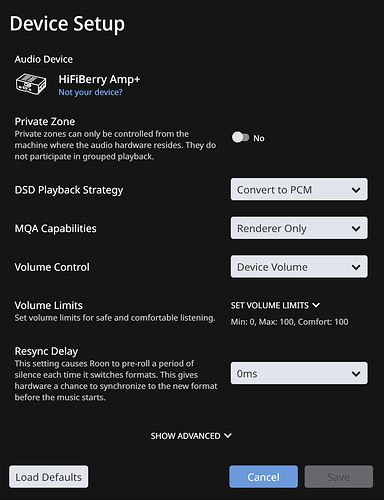Image resolution: width=384 pixels, height=500 pixels.
Task: Click the HiFiBerry Amp+ device name
Action: pos(99,79)
